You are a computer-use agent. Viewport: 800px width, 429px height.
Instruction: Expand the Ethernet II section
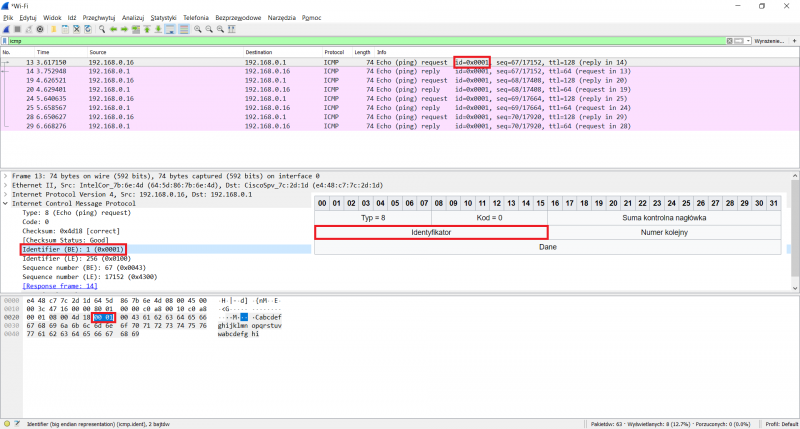[4, 185]
